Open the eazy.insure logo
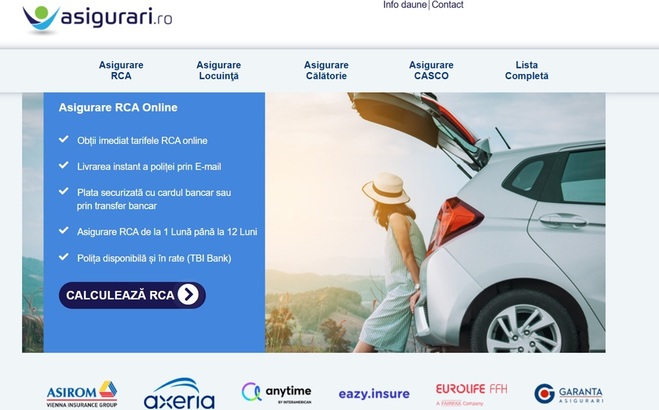Image resolution: width=659 pixels, height=410 pixels. click(x=374, y=394)
